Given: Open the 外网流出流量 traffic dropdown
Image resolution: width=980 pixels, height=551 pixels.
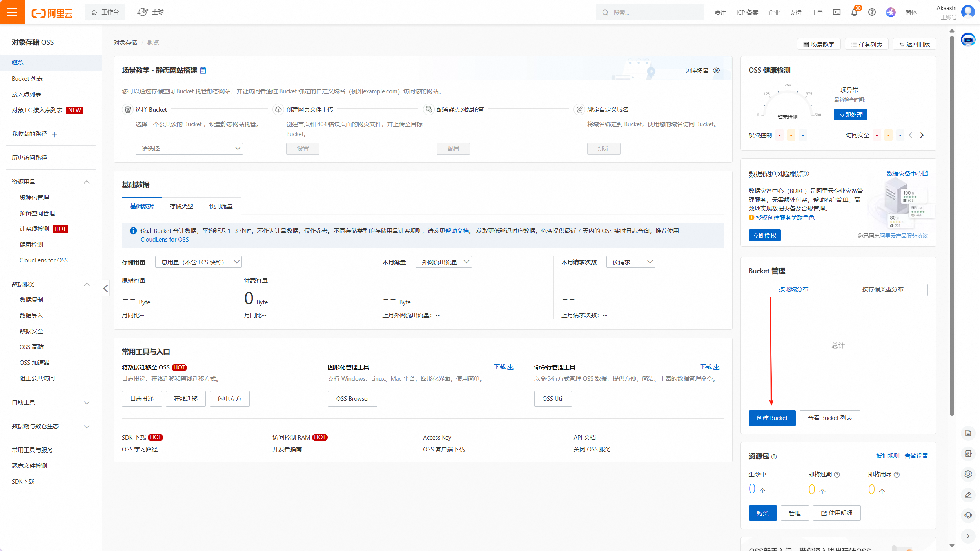Looking at the screenshot, I should click(x=443, y=262).
